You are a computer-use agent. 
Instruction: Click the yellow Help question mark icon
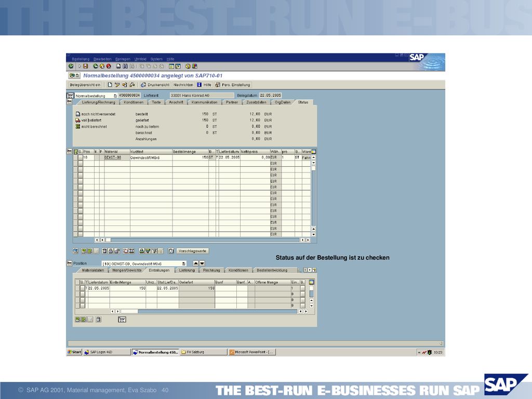point(188,66)
